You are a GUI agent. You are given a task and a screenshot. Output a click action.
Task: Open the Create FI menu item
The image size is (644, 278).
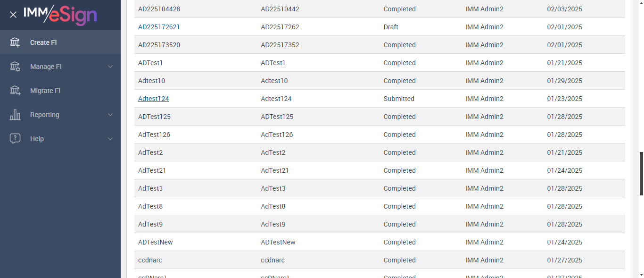[x=43, y=42]
